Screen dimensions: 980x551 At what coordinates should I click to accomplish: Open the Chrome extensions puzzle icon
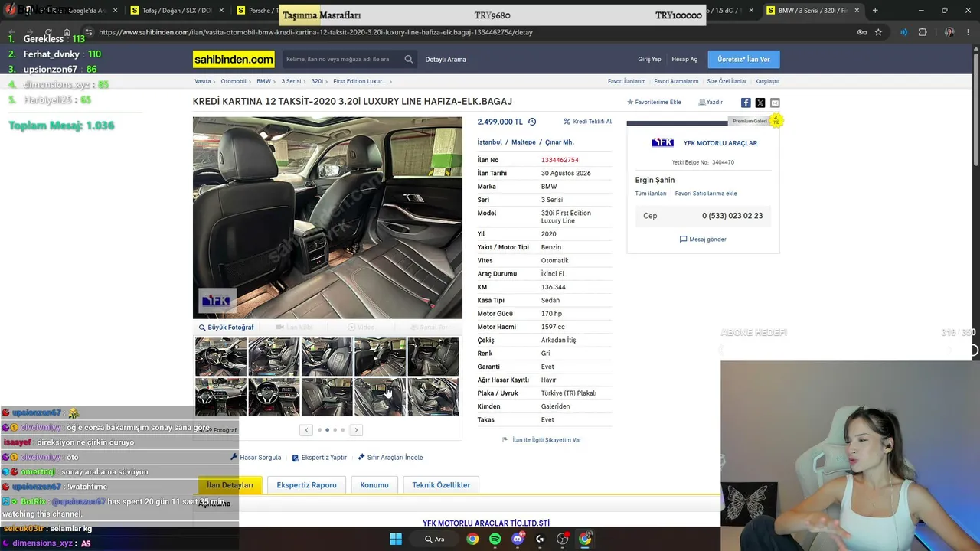click(923, 32)
